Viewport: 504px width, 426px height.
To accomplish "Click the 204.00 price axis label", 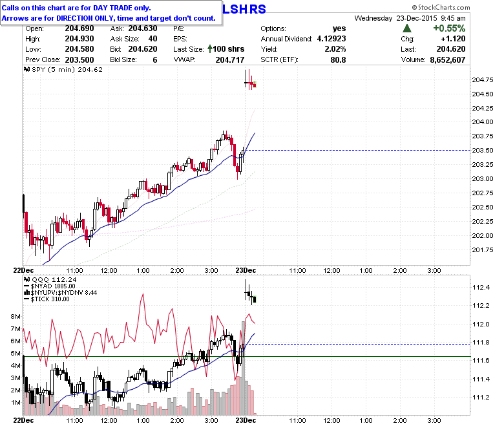I will coord(483,122).
